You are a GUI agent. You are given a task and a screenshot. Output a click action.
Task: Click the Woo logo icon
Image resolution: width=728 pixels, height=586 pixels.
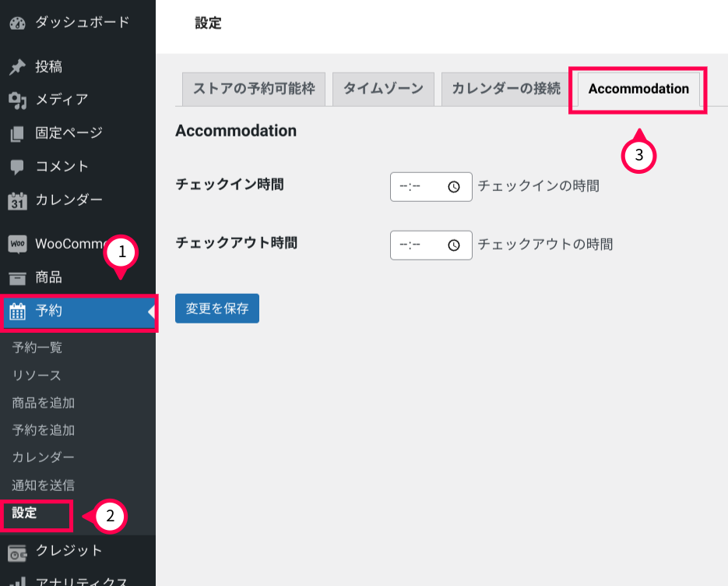click(18, 244)
